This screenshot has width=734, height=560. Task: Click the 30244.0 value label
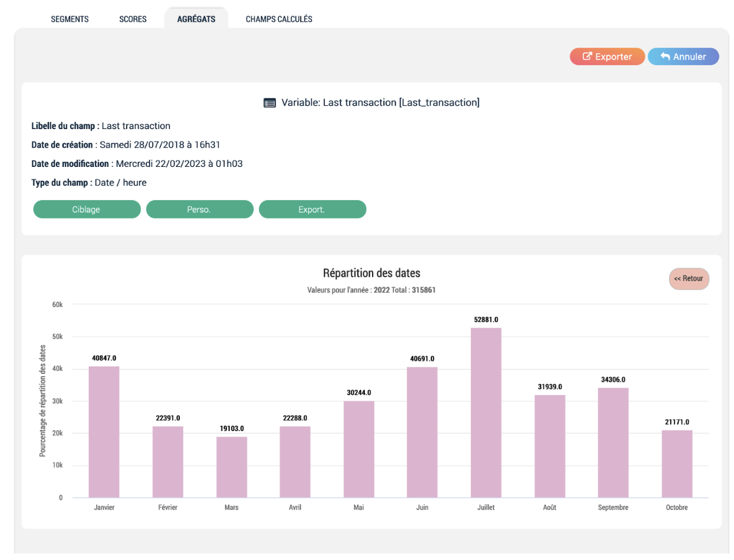point(359,393)
